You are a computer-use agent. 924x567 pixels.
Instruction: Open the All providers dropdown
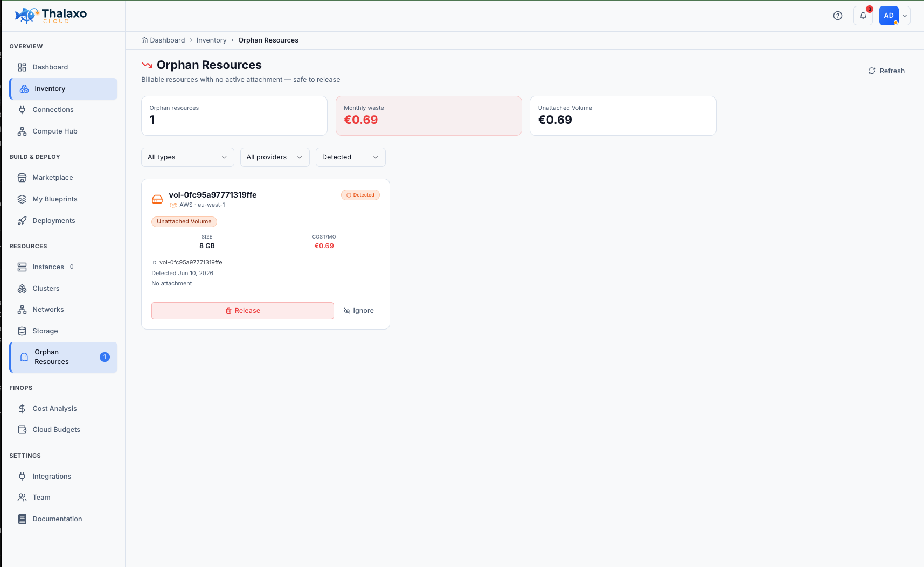pos(275,157)
